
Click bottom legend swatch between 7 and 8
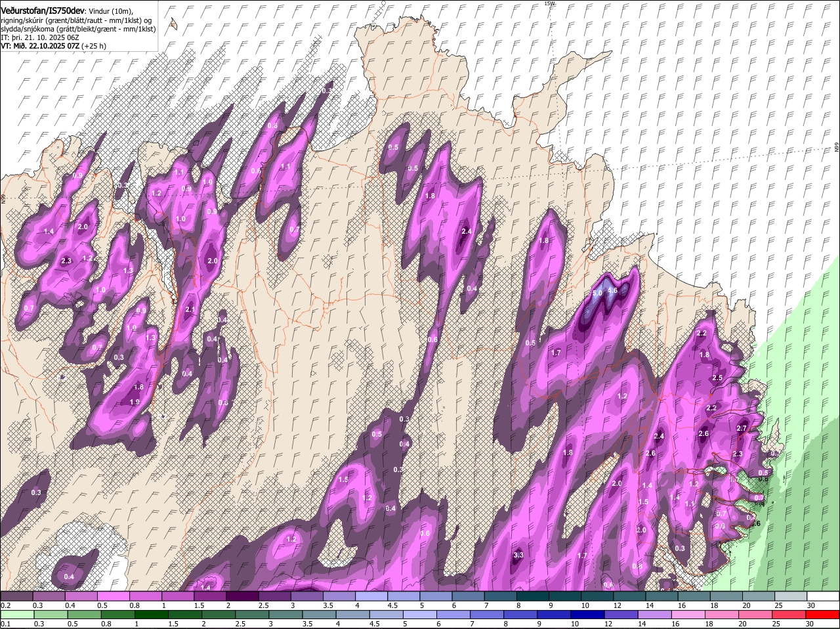(487, 615)
